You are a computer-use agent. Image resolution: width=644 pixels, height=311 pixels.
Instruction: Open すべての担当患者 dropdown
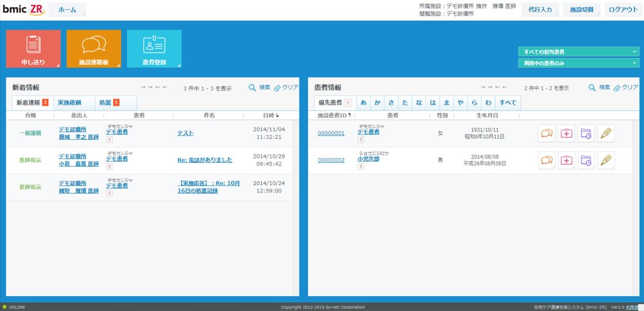(x=579, y=52)
